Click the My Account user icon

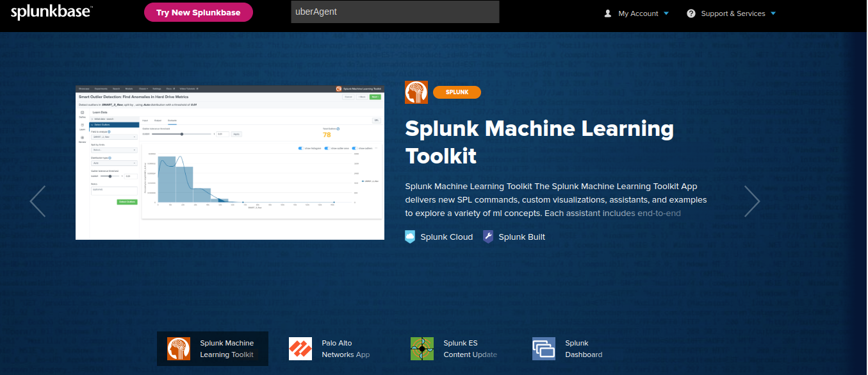[x=608, y=13]
